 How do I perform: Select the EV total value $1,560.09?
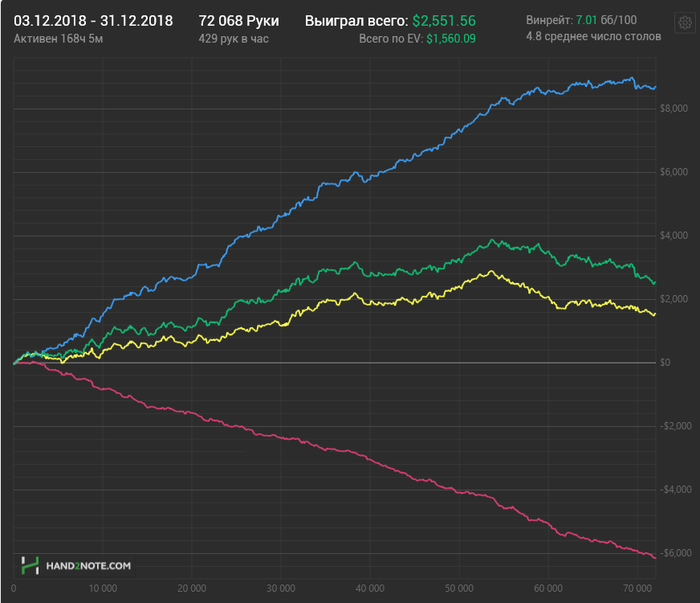click(x=451, y=39)
